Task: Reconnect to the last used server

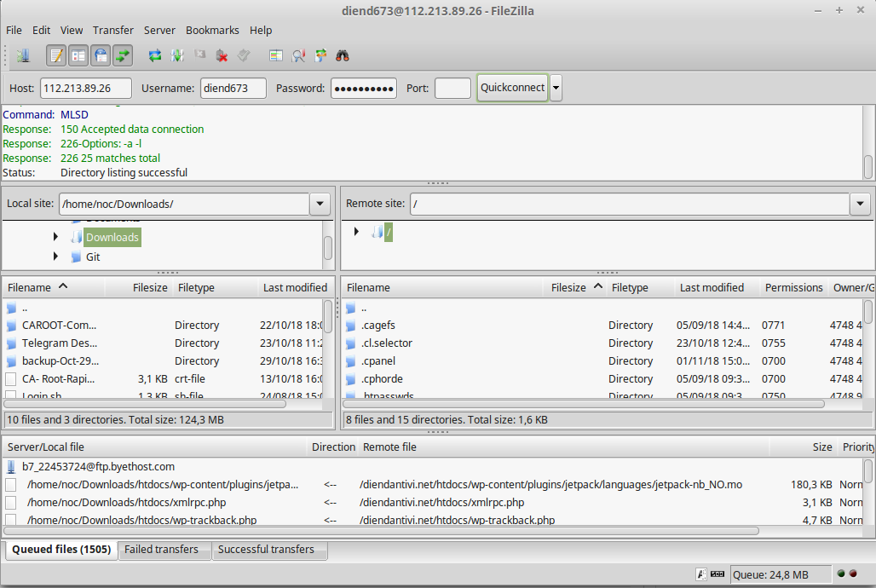Action: [244, 55]
